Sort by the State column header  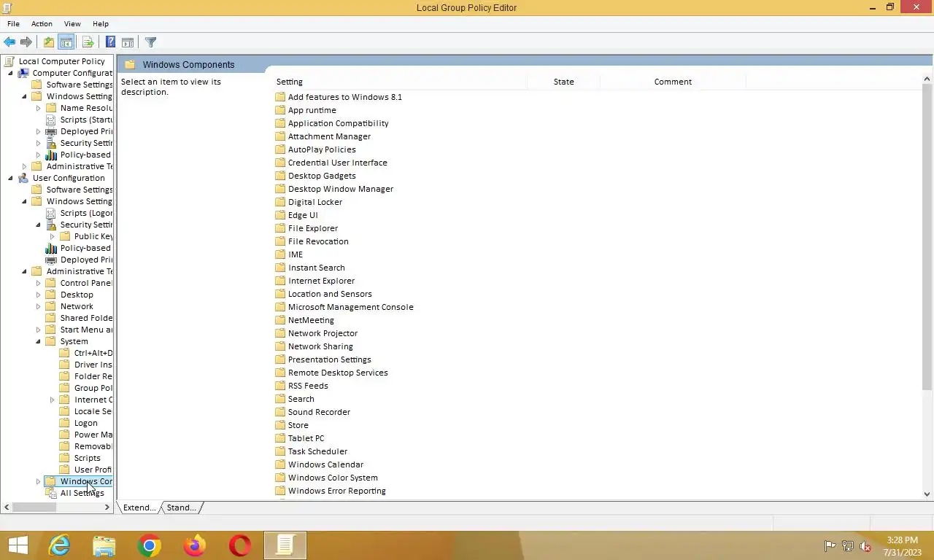click(x=564, y=82)
